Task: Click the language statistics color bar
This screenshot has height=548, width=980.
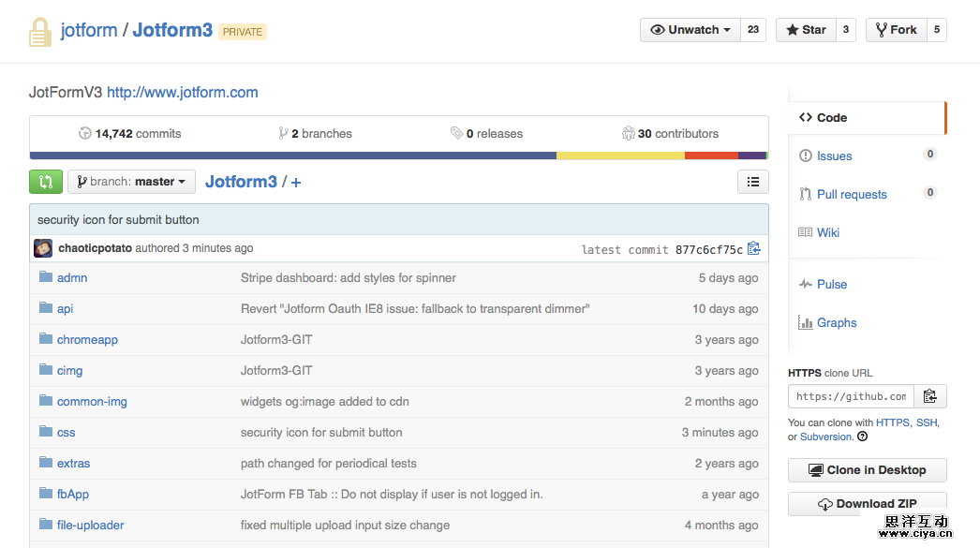Action: tap(398, 156)
